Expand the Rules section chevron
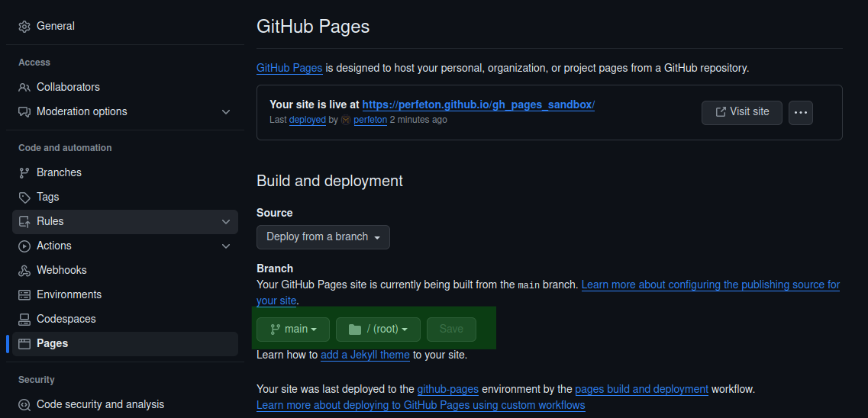Image resolution: width=868 pixels, height=418 pixels. coord(226,222)
